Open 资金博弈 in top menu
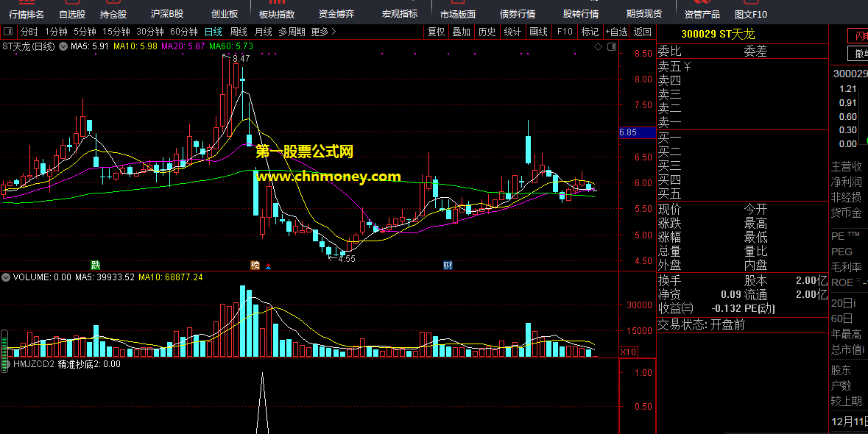This screenshot has width=868, height=434. (336, 14)
